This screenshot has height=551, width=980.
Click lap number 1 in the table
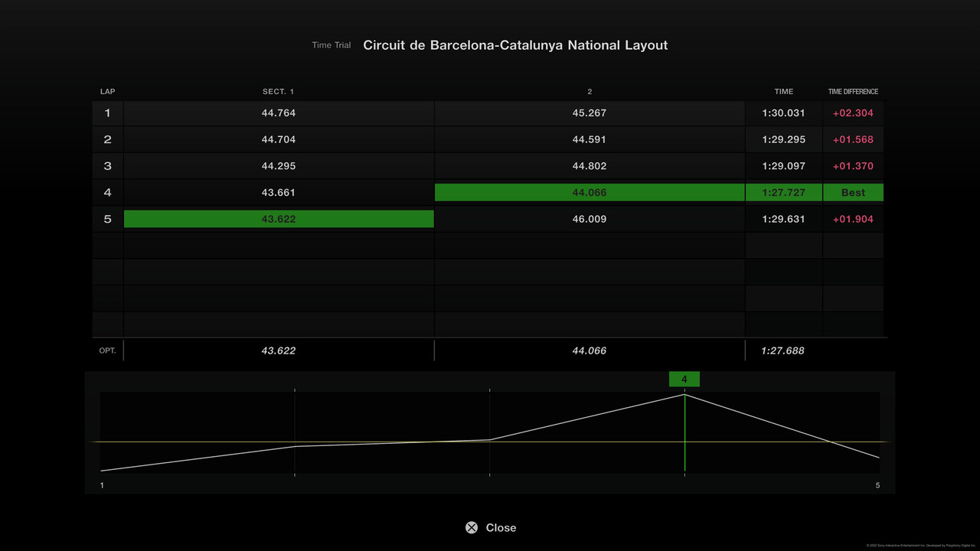[107, 112]
